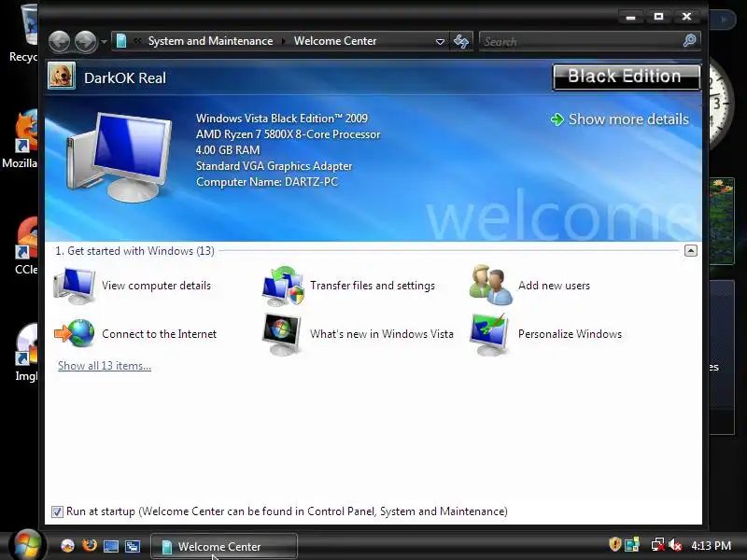The width and height of the screenshot is (747, 560).
Task: Click the Welcome Center taskbar button
Action: [224, 546]
